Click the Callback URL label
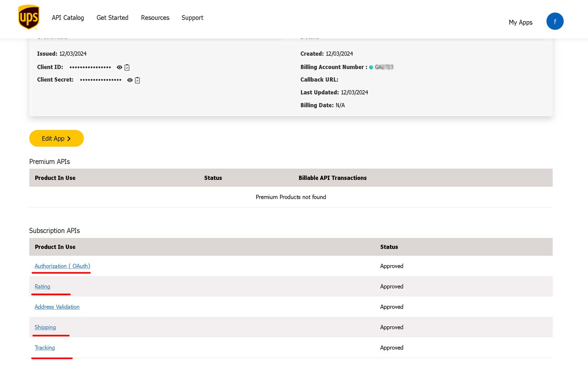Image resolution: width=588 pixels, height=376 pixels. [x=319, y=79]
